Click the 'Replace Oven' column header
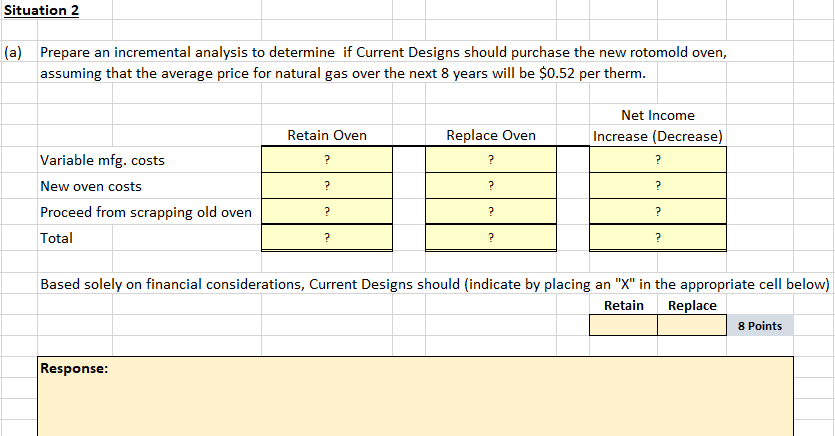Screen dimensions: 835x436 click(x=491, y=135)
